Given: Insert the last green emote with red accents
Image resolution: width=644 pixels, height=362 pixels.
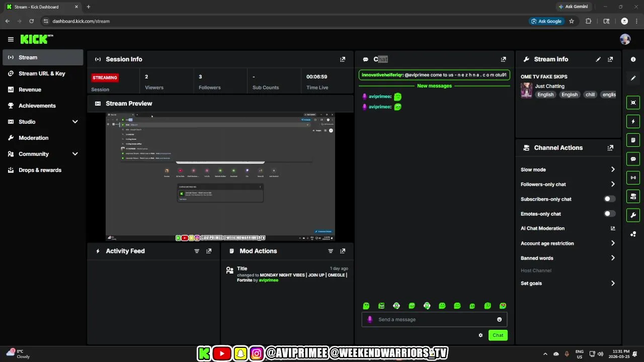Looking at the screenshot, I should tap(503, 306).
